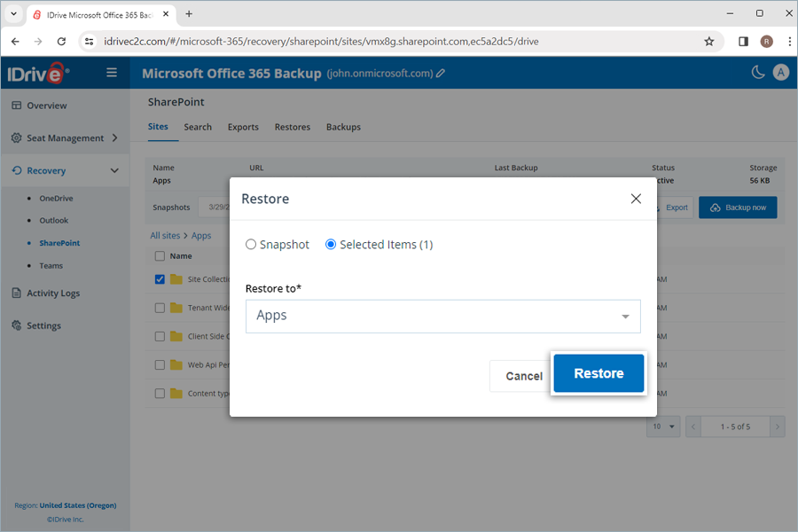Go to previous page arrow

pyautogui.click(x=693, y=426)
